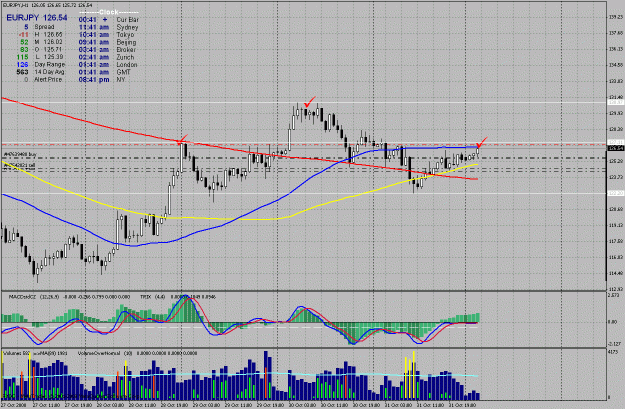625x409 pixels.
Task: Click the Clock heading text
Action: (109, 12)
